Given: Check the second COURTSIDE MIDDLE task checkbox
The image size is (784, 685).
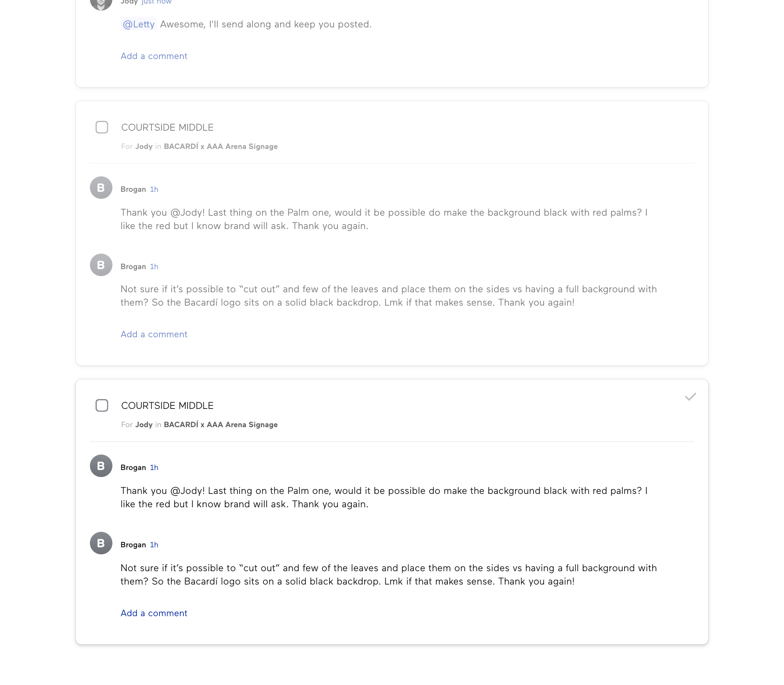Looking at the screenshot, I should tap(102, 406).
